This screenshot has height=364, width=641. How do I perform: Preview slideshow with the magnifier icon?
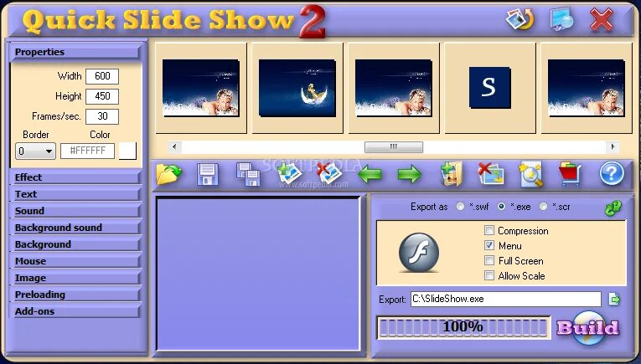pyautogui.click(x=530, y=175)
